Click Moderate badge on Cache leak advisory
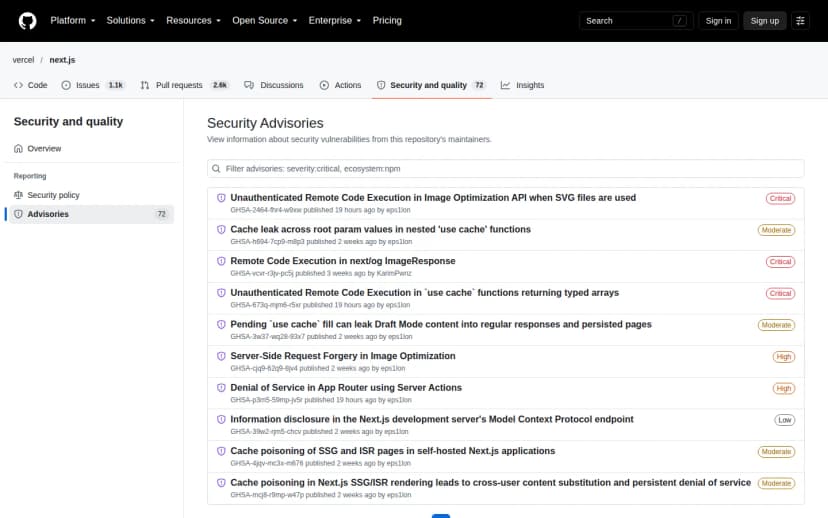The height and width of the screenshot is (518, 828). 776,230
